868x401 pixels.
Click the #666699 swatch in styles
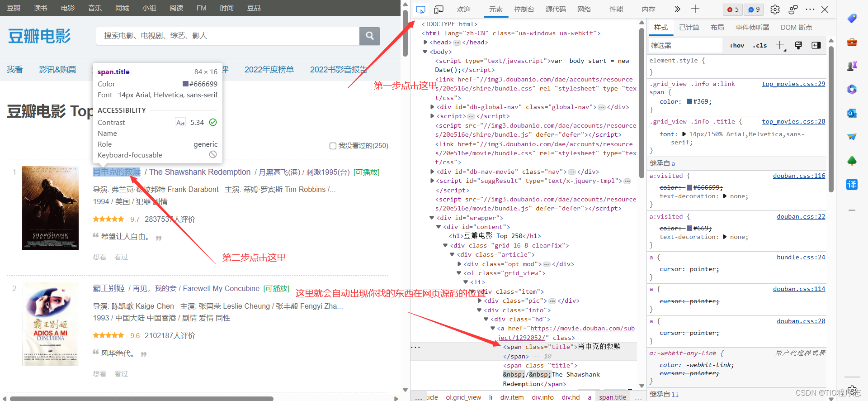point(689,187)
